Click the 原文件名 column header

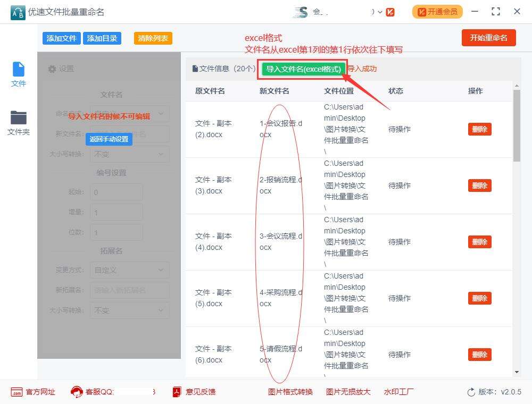point(210,91)
